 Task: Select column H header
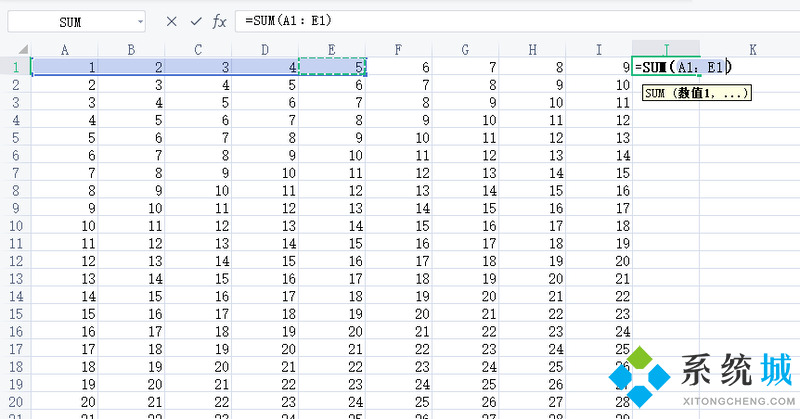[x=532, y=49]
